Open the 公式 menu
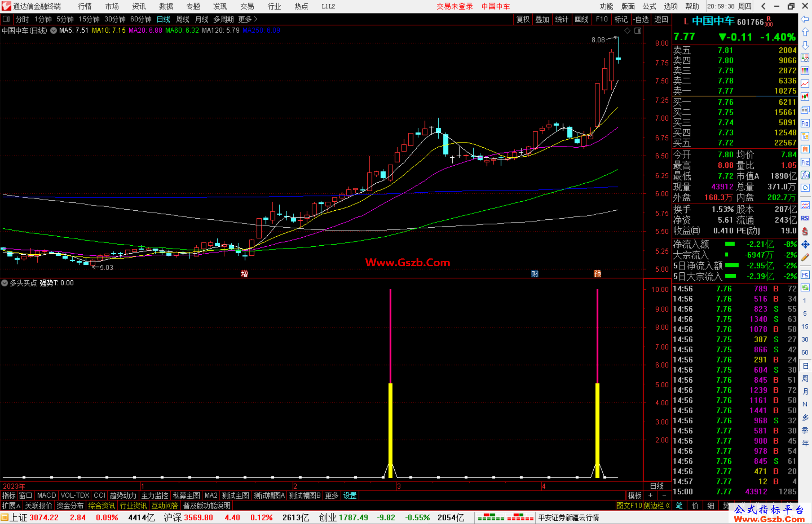 tap(649, 6)
